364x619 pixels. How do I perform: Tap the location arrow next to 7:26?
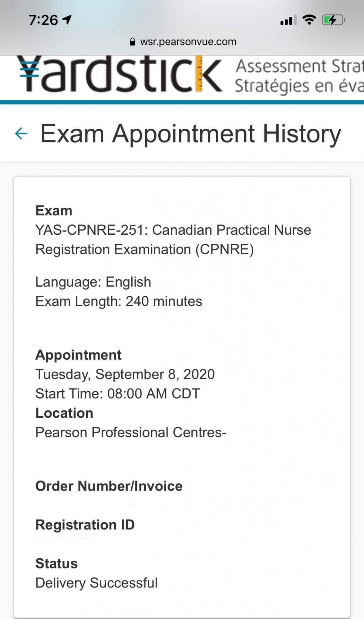(x=67, y=20)
